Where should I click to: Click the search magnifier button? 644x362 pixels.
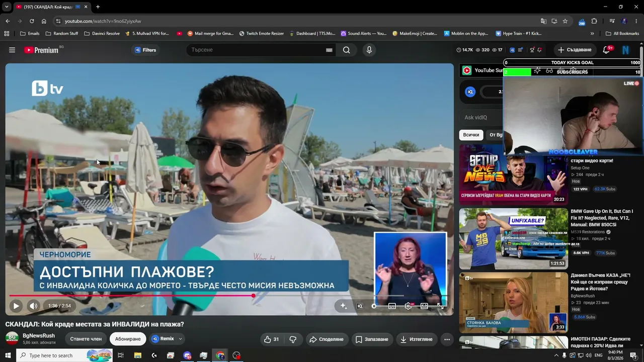pyautogui.click(x=346, y=50)
